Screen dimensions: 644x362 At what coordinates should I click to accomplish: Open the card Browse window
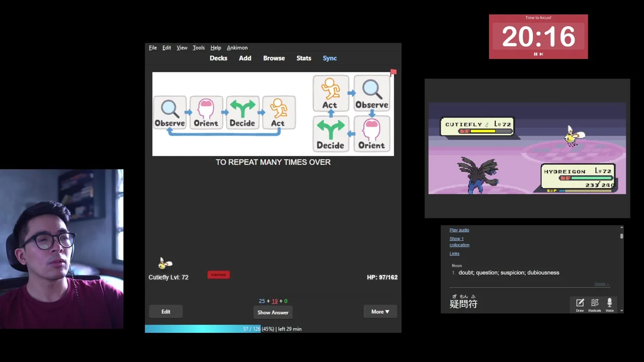274,58
